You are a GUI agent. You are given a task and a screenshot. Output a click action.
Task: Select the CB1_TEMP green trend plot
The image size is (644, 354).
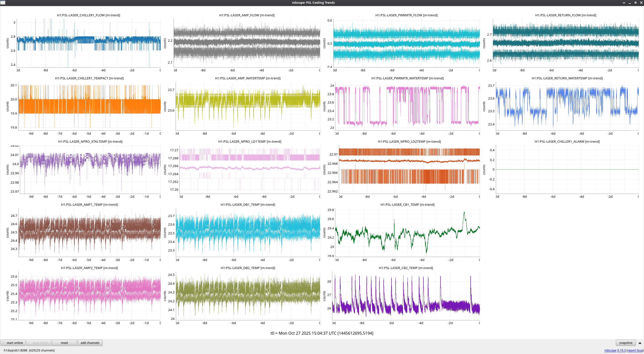coord(408,232)
